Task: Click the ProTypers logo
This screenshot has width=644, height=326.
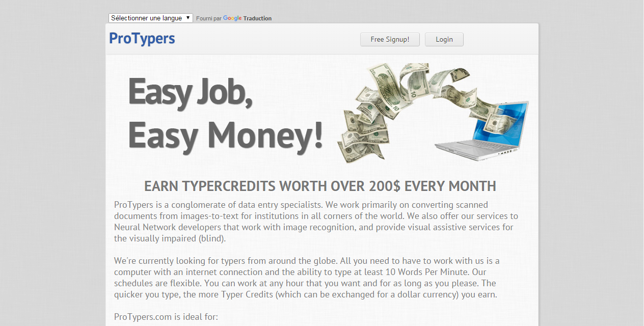Action: click(x=142, y=39)
